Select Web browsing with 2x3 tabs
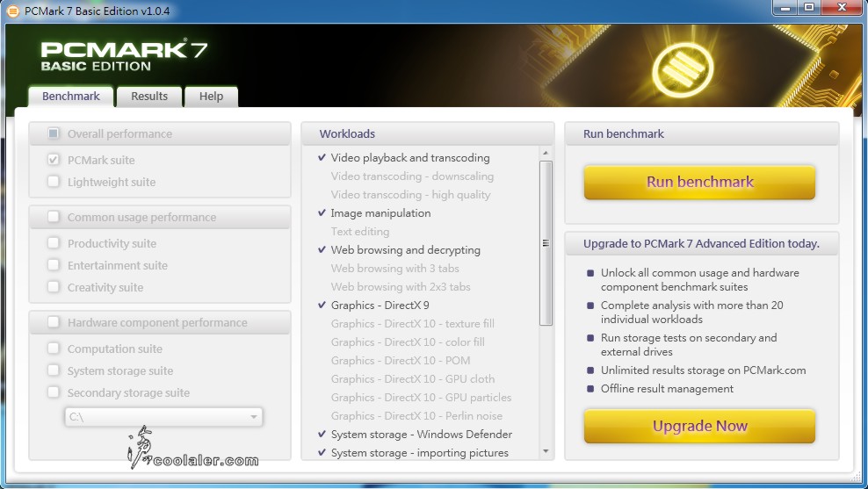The width and height of the screenshot is (868, 489). (401, 286)
